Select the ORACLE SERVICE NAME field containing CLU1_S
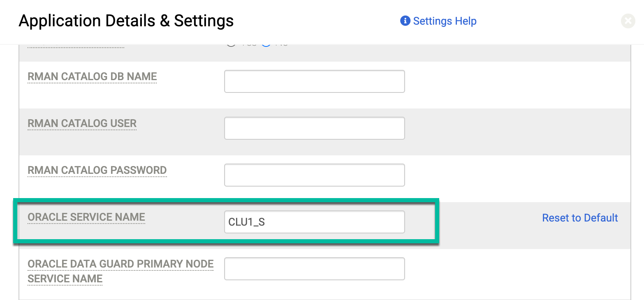Viewport: 644px width, 300px height. click(x=314, y=222)
